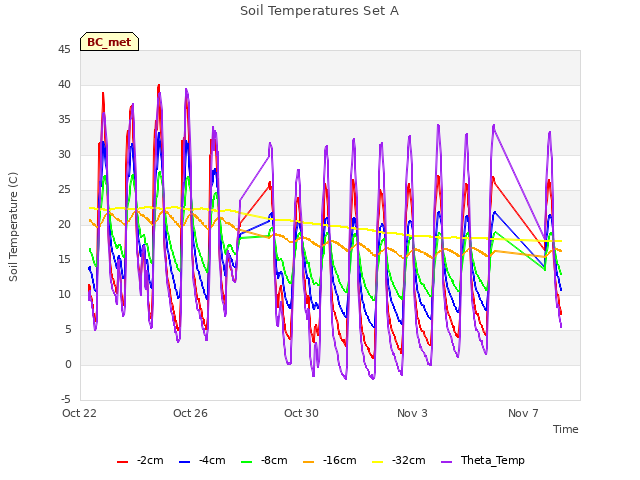Screen dimensions: 640x480
Task: Toggle the -16cm series label
Action: (339, 460)
